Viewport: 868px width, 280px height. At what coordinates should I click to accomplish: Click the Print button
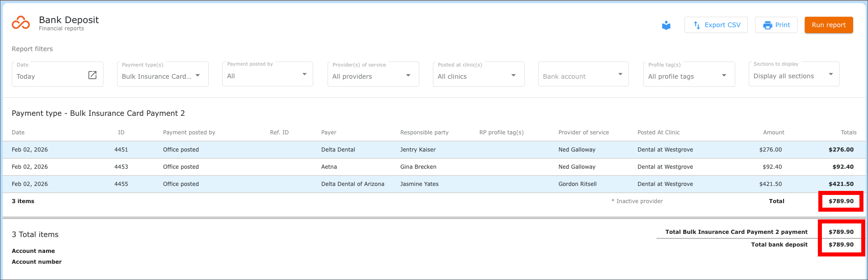[x=776, y=25]
